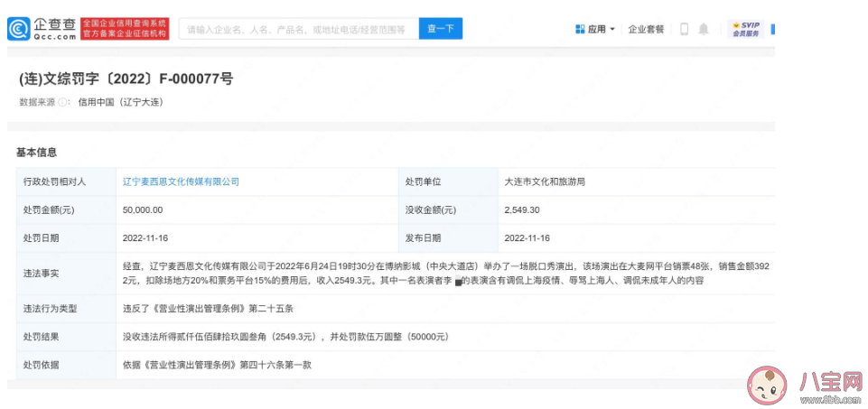
Task: Click the 违法事实 description text
Action: pos(446,274)
